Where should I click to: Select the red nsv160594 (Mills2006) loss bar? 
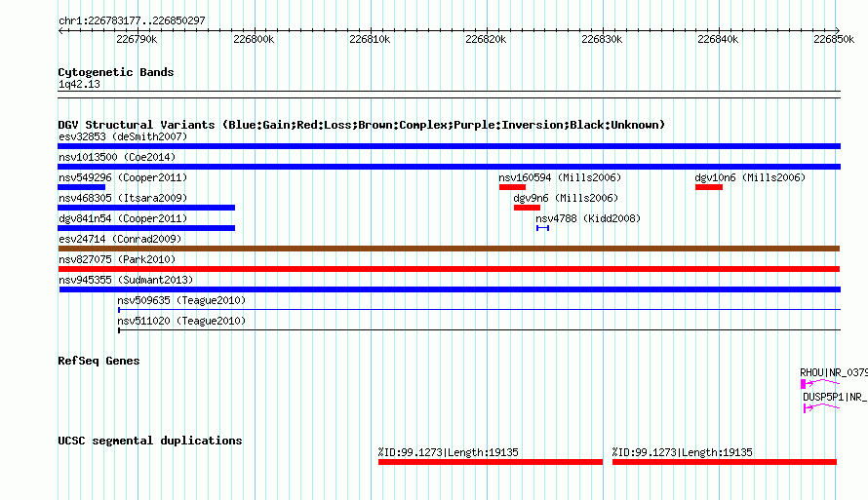(x=512, y=187)
